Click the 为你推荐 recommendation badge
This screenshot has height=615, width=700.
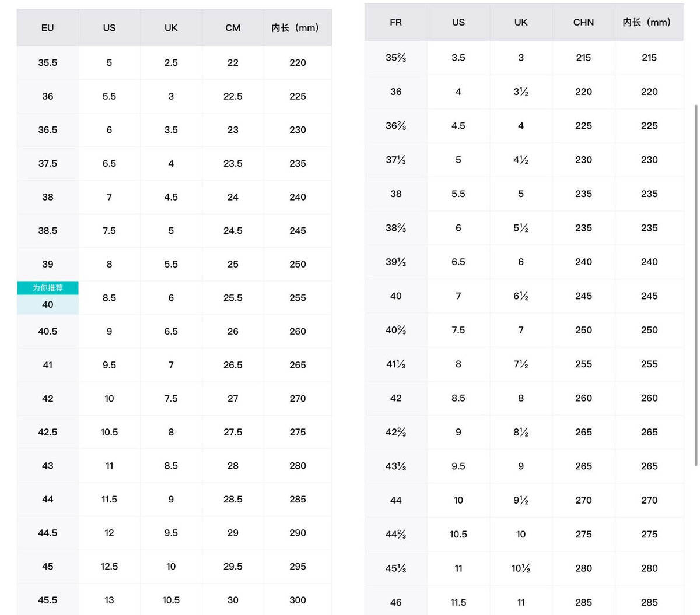(48, 288)
